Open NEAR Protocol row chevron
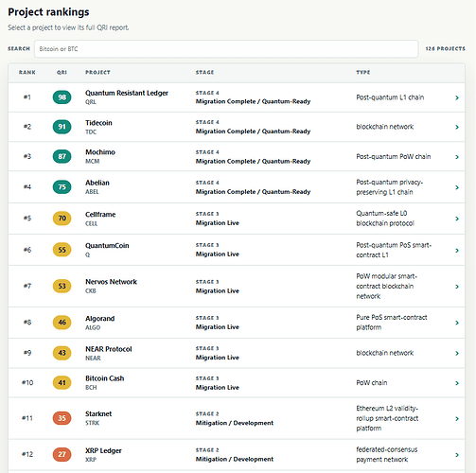Viewport: 476px width, 473px height. (x=457, y=353)
